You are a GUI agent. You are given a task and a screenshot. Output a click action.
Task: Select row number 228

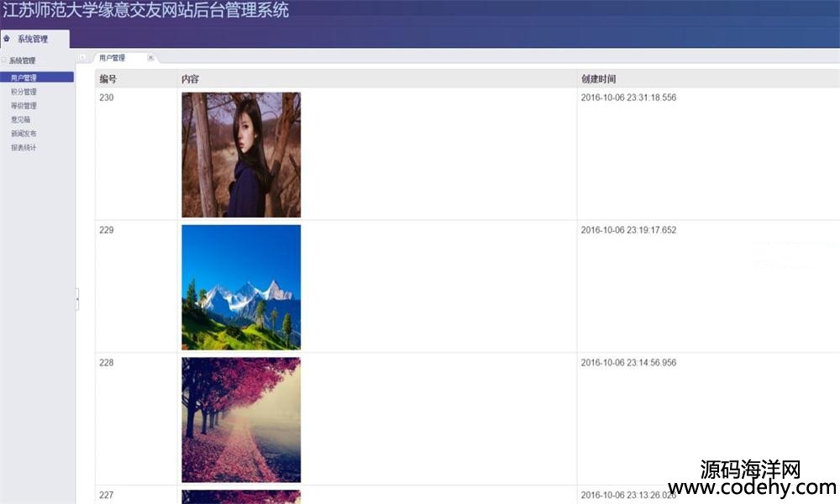point(106,363)
